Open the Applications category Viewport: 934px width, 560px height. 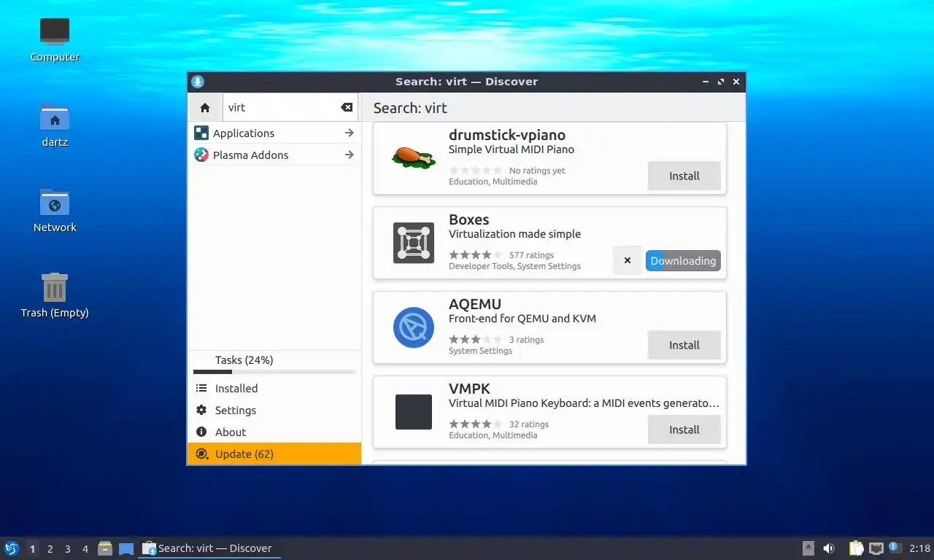(x=274, y=133)
